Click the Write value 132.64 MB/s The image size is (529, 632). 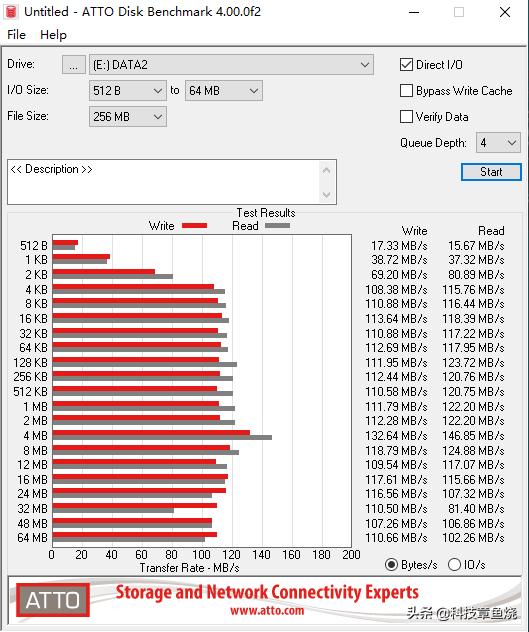click(x=396, y=436)
